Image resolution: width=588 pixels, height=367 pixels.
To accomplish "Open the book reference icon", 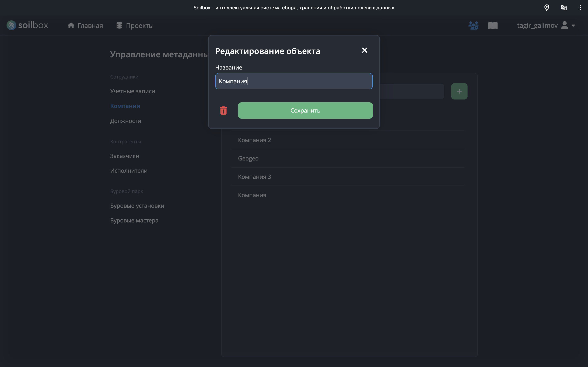I will tap(493, 25).
